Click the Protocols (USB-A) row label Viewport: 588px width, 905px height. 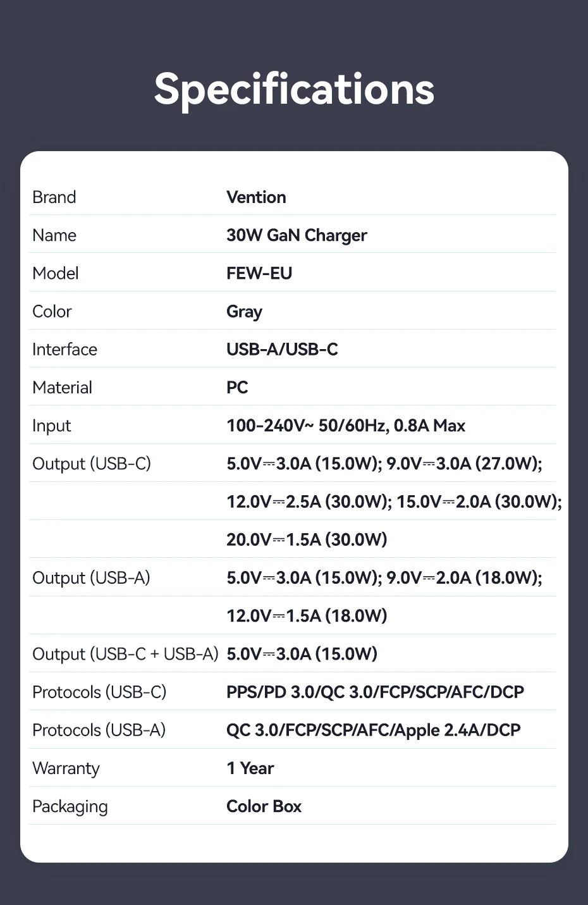[99, 730]
